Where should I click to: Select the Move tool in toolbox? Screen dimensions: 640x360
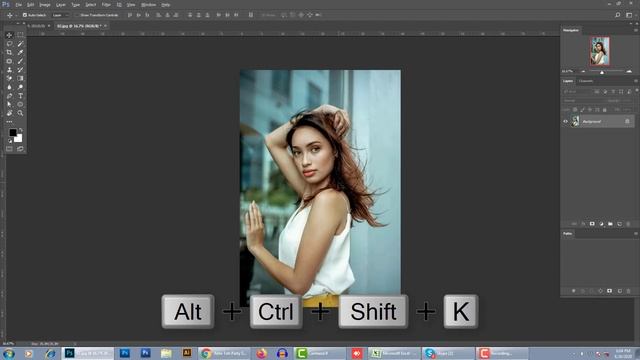click(x=9, y=35)
